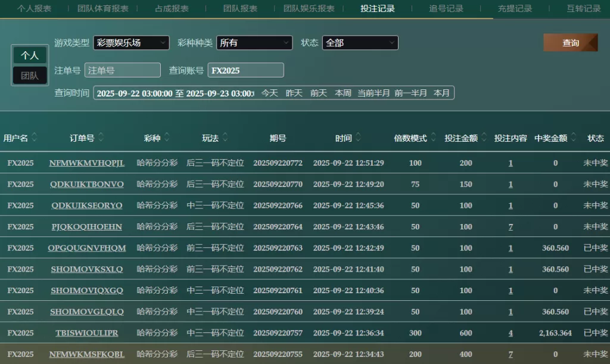Click the 查询 search button
The width and height of the screenshot is (610, 364).
[x=570, y=43]
